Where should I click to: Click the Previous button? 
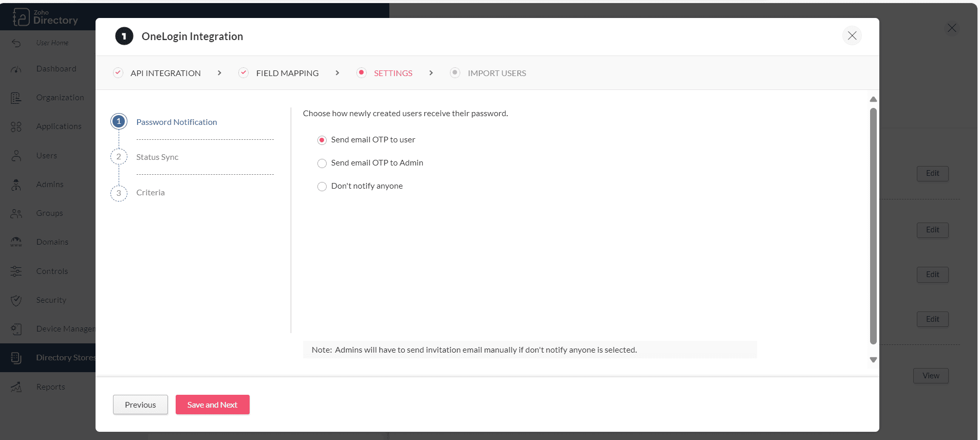pos(140,405)
